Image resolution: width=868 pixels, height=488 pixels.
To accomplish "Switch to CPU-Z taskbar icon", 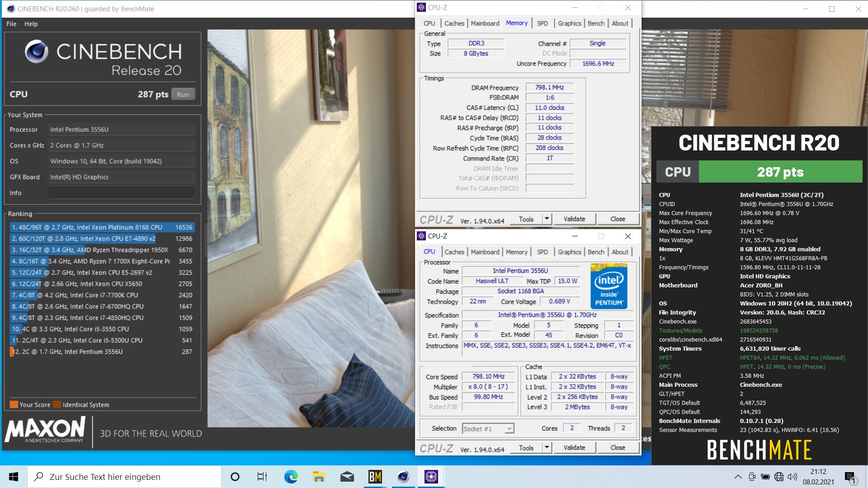I will [431, 477].
